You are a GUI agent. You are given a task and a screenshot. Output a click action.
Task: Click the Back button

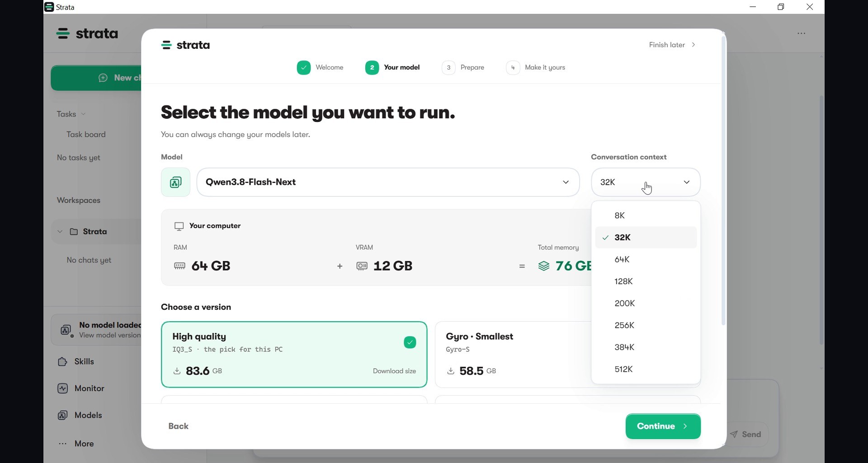tap(179, 426)
